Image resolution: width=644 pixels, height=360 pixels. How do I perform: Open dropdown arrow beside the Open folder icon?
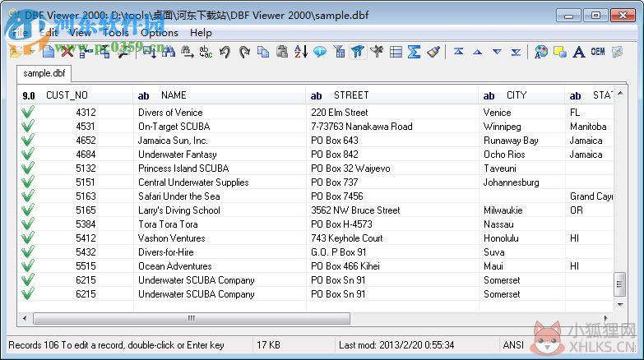point(31,52)
